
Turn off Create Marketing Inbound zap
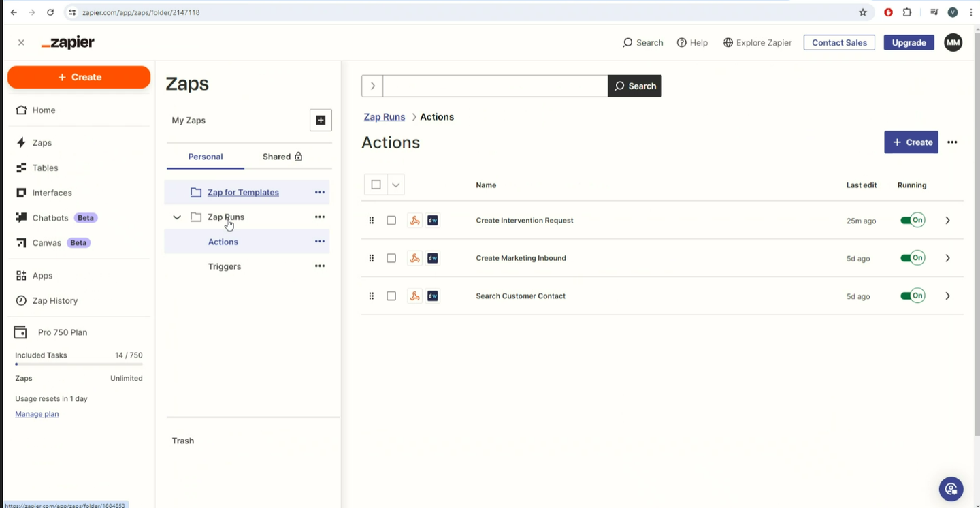913,258
